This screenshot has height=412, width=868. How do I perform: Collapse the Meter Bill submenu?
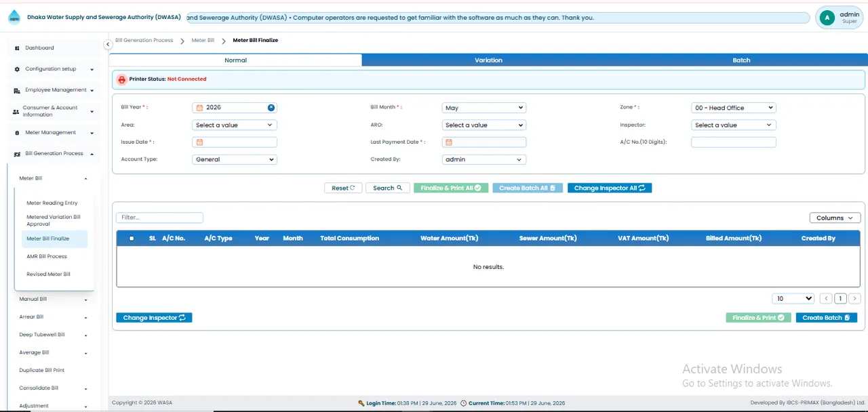85,179
